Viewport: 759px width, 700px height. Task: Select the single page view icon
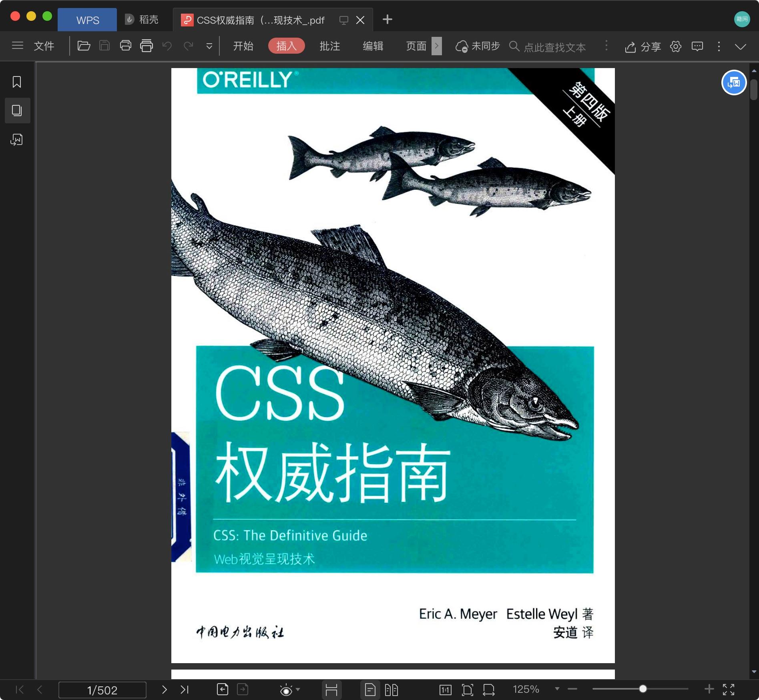tap(370, 690)
